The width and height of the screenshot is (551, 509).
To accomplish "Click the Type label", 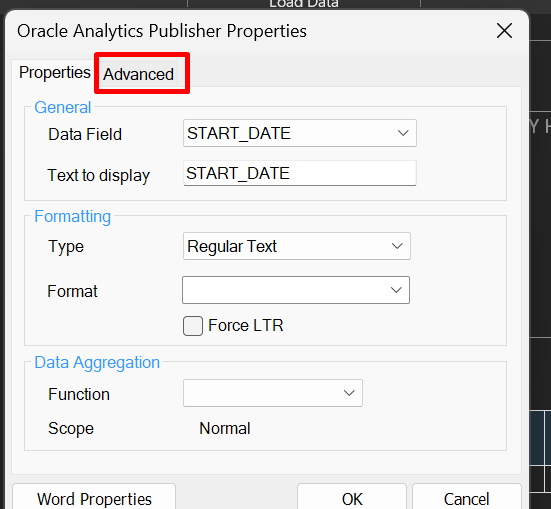I will point(66,246).
